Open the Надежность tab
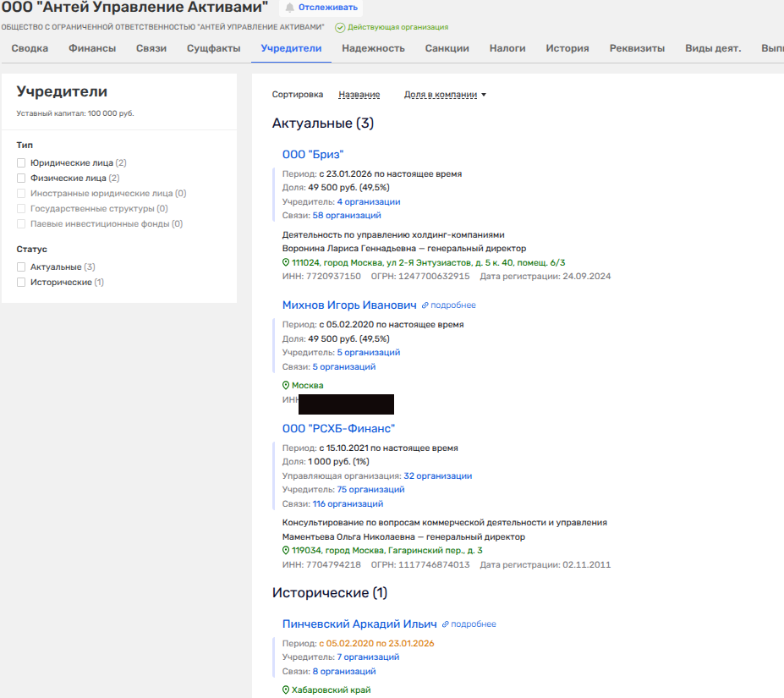Image resolution: width=784 pixels, height=698 pixels. pos(373,48)
